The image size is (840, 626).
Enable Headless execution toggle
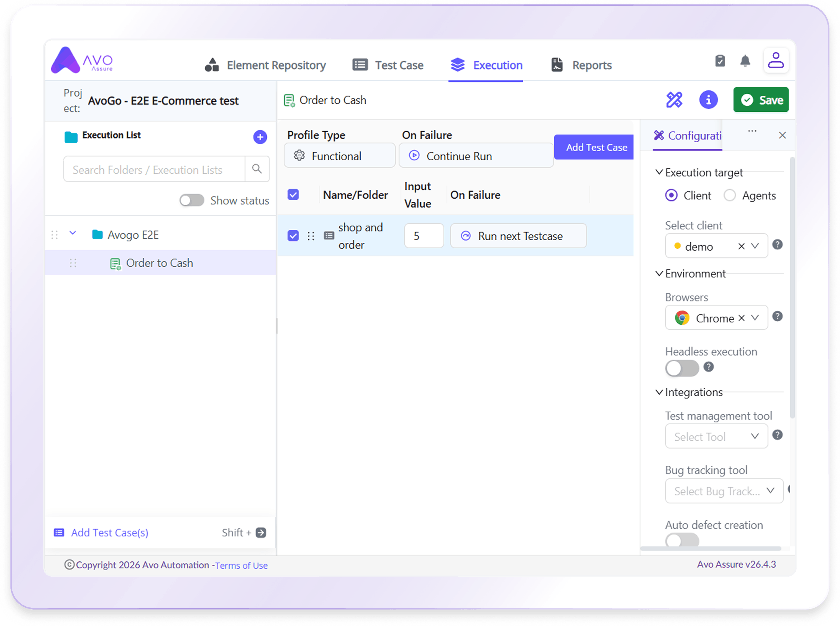pyautogui.click(x=682, y=368)
